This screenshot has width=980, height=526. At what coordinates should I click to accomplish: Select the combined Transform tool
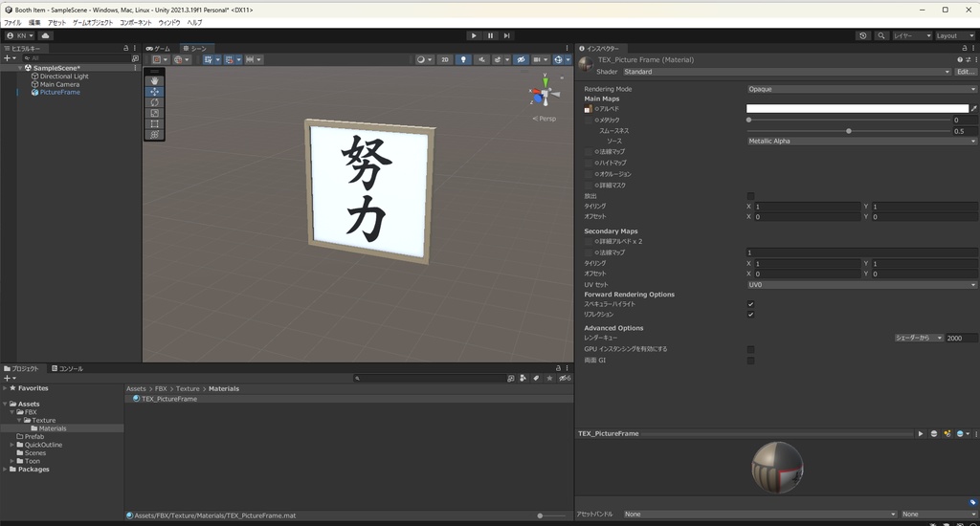(154, 134)
